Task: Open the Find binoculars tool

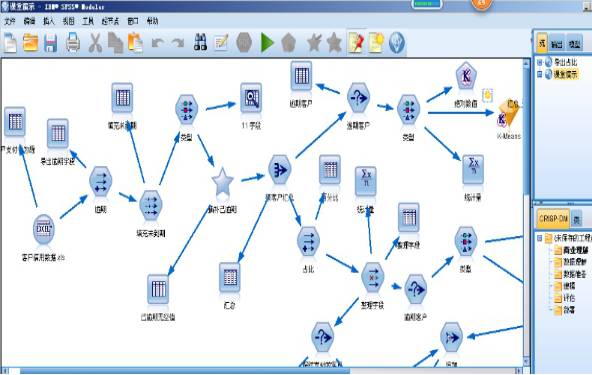Action: [200, 42]
